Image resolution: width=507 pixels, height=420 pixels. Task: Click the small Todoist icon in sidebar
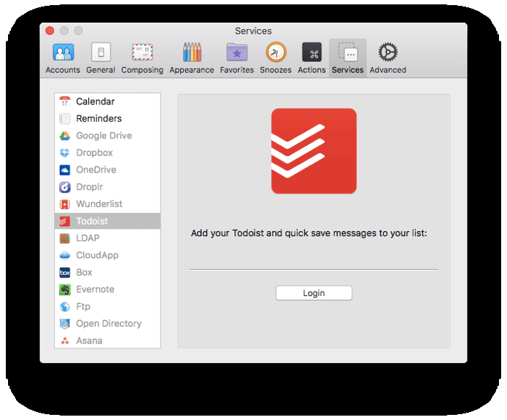[63, 222]
